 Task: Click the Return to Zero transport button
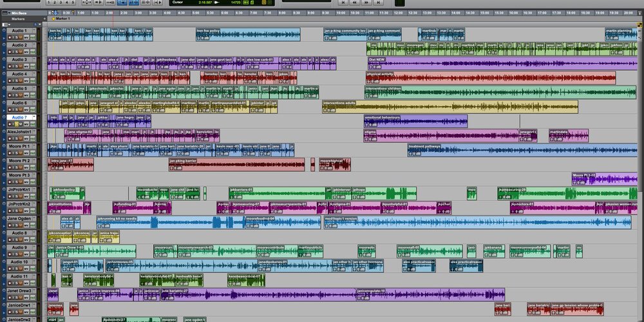point(343,3)
